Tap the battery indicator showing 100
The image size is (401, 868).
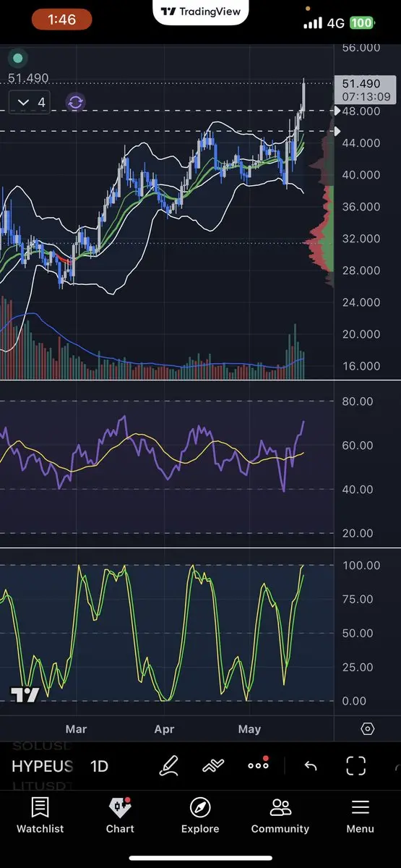[x=361, y=22]
